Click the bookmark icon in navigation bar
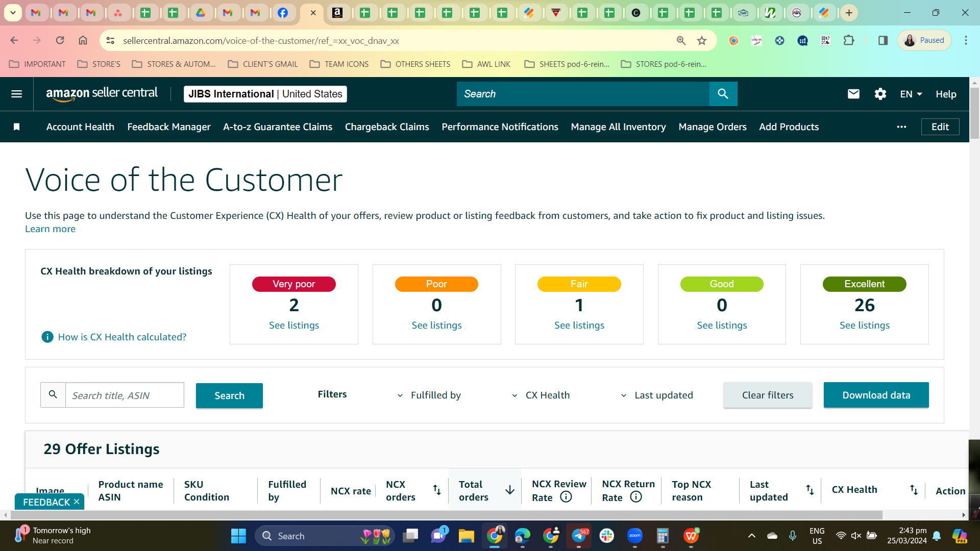The image size is (980, 551). [16, 127]
